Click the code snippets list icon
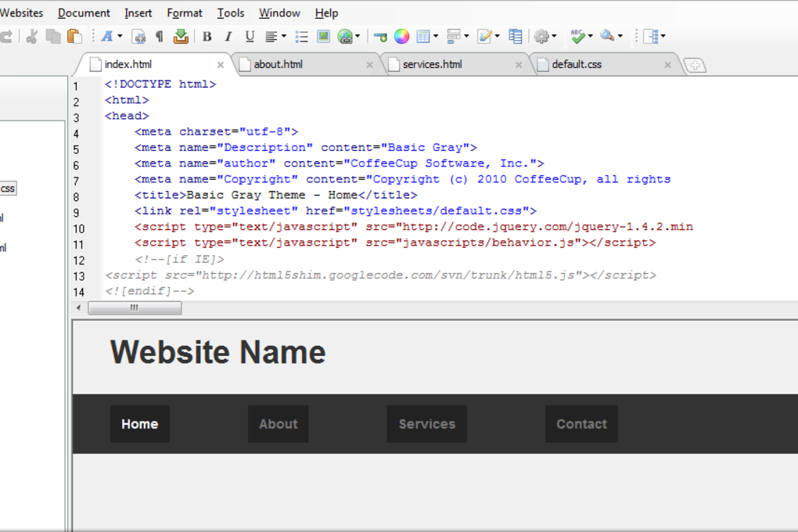This screenshot has height=532, width=798. (x=516, y=36)
